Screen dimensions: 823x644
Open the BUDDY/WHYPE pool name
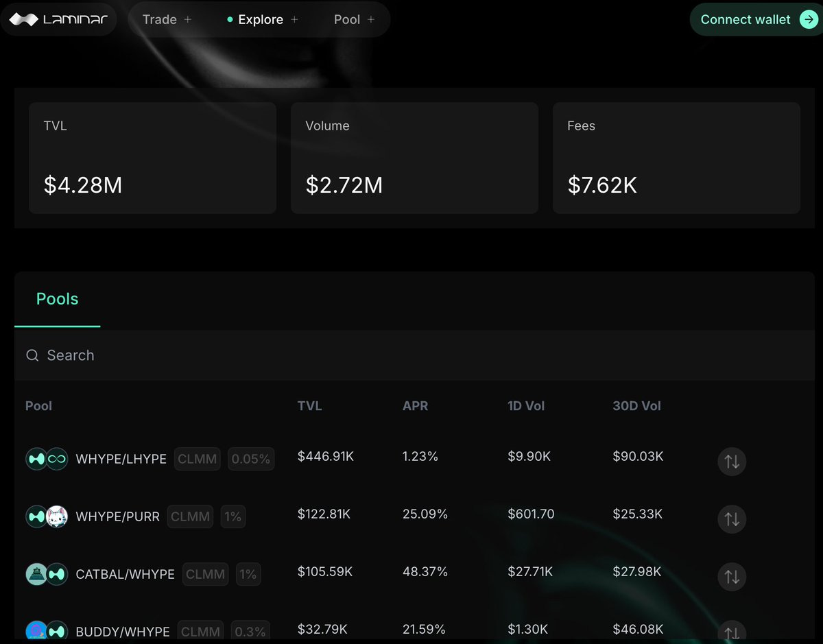tap(123, 632)
